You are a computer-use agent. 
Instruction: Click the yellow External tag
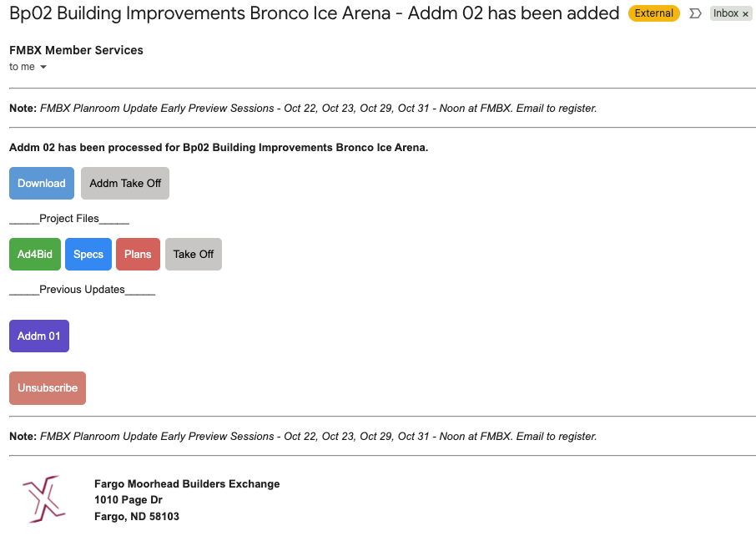click(654, 13)
